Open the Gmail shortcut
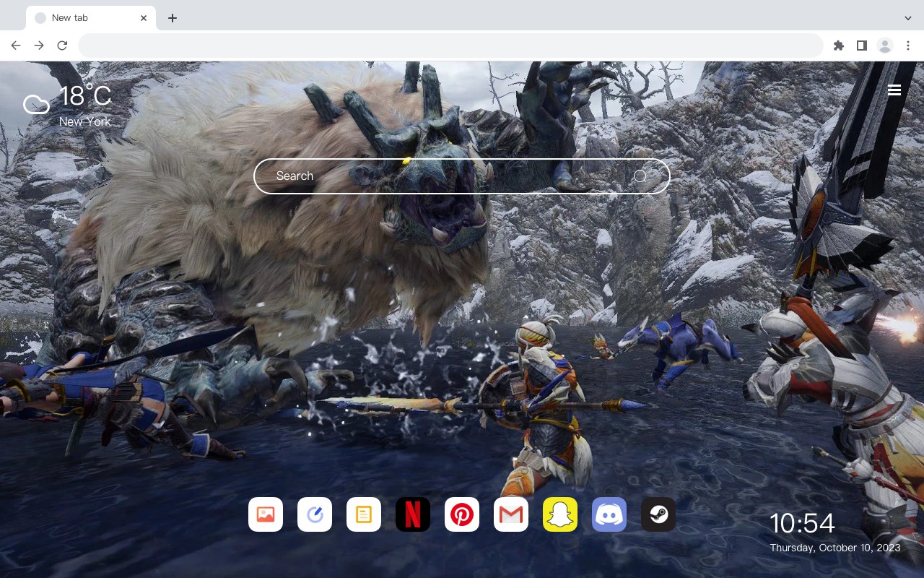The height and width of the screenshot is (578, 924). pyautogui.click(x=511, y=514)
